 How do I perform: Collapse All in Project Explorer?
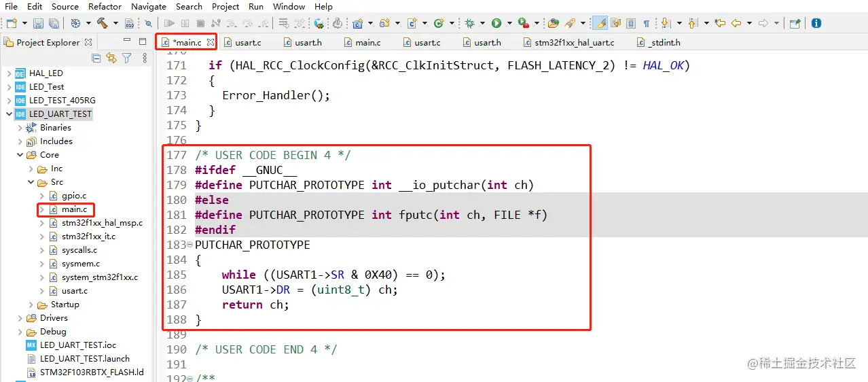(x=96, y=58)
